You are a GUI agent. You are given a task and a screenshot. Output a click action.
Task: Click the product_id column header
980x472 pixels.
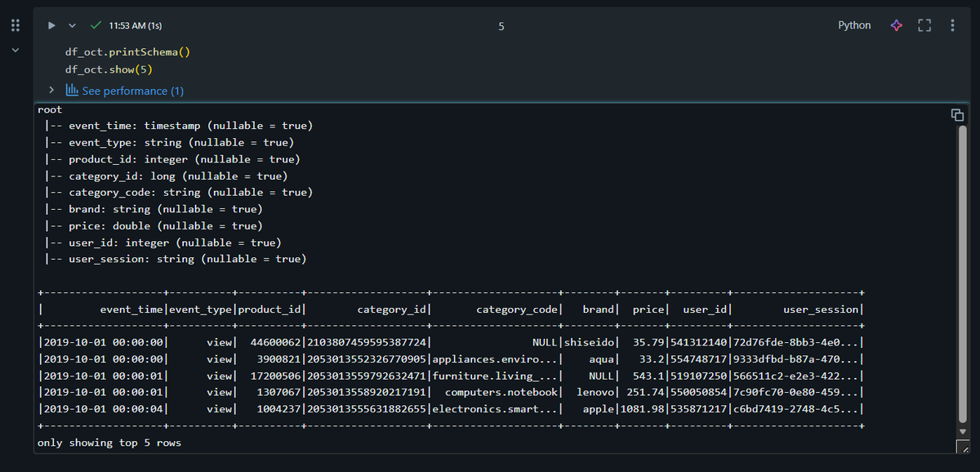[x=269, y=309]
